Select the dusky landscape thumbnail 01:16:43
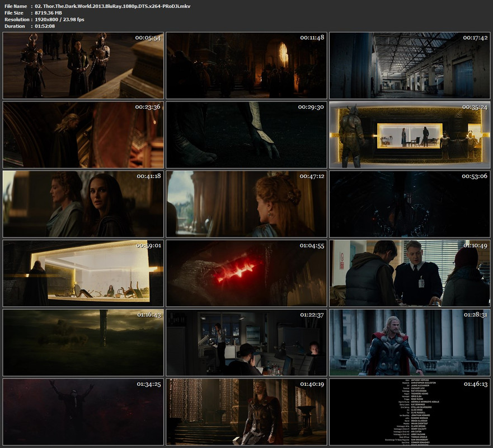The image size is (493, 448). pos(83,343)
